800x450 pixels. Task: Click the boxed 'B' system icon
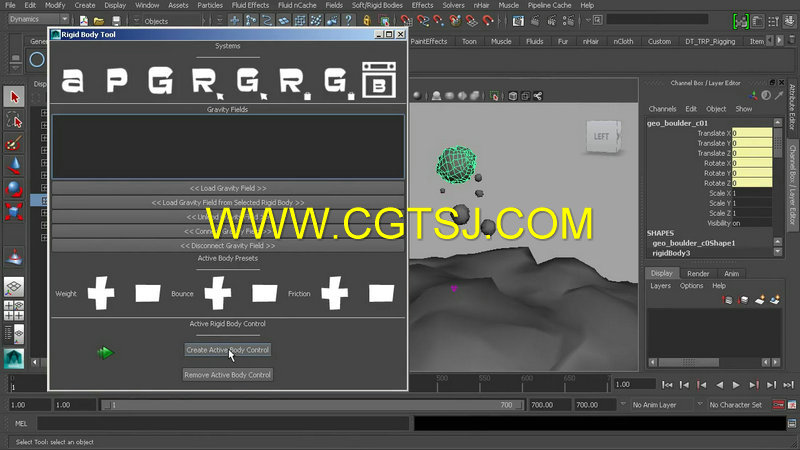tap(379, 80)
